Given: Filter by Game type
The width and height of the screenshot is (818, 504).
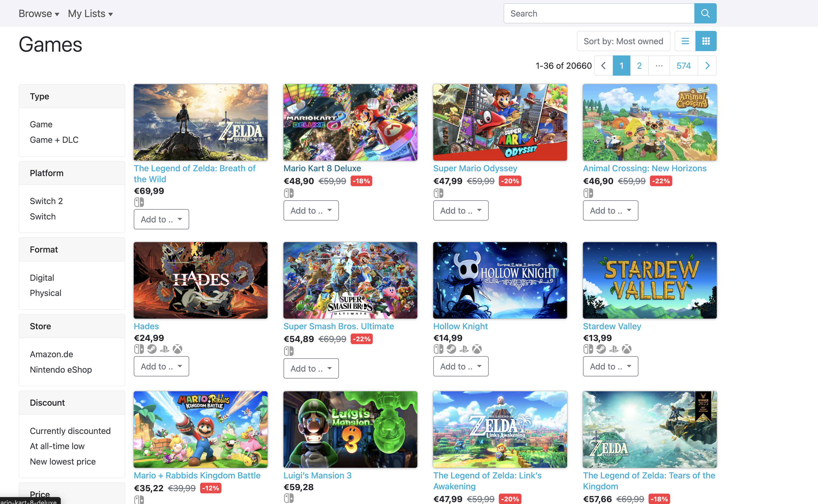Looking at the screenshot, I should tap(41, 124).
